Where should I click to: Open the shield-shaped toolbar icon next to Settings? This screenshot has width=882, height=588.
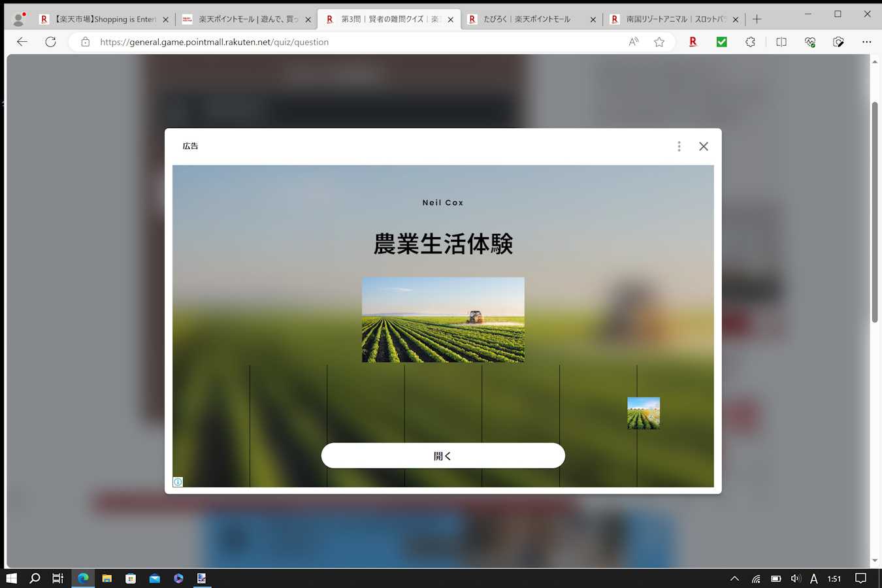[x=839, y=42]
